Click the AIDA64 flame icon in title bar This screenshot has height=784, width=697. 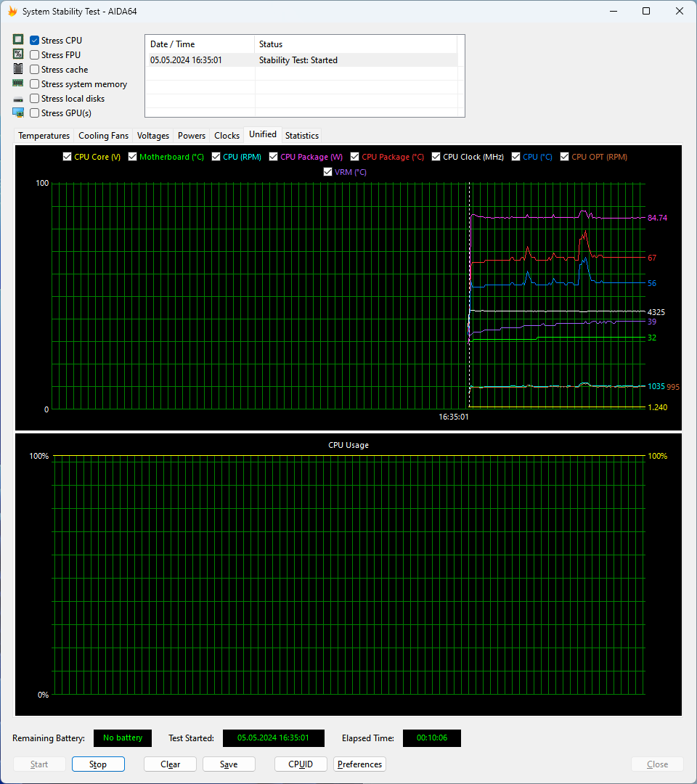[12, 11]
